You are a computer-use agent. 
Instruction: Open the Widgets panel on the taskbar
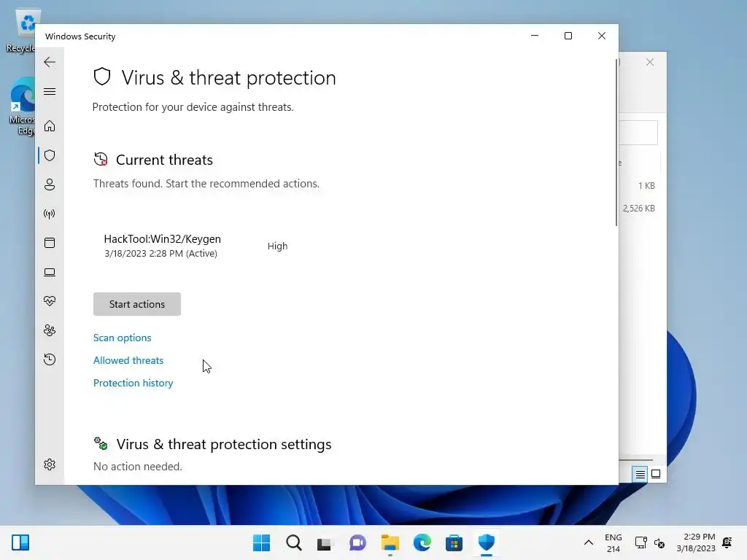pos(20,542)
